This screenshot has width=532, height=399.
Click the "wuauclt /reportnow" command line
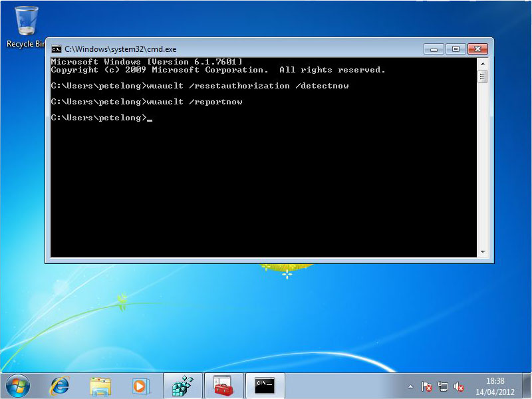coord(194,102)
